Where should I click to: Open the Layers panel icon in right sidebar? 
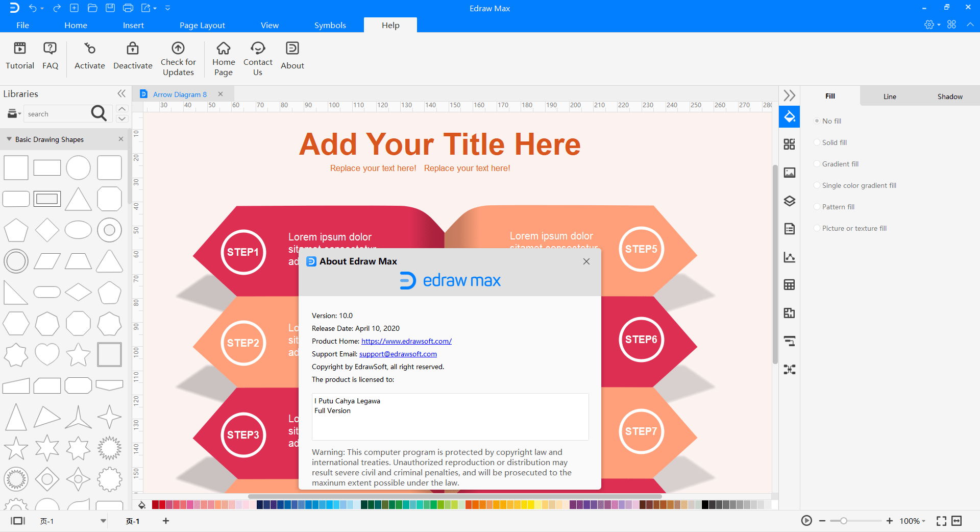tap(790, 201)
